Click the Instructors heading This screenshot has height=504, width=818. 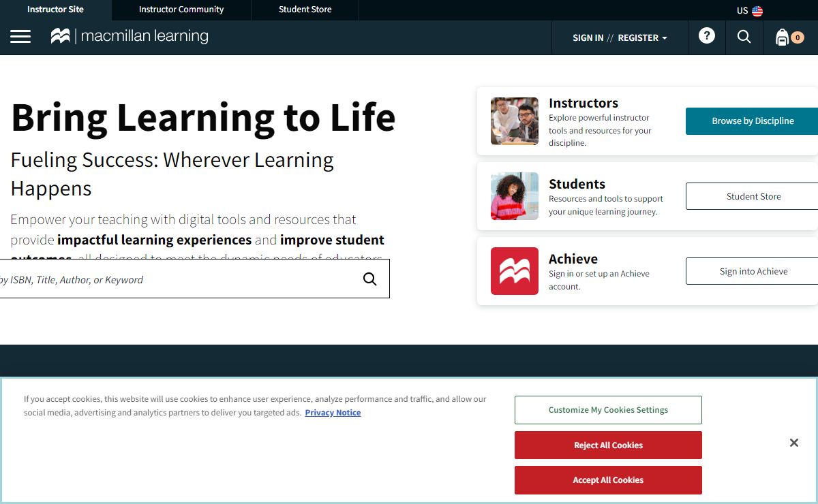click(x=584, y=103)
